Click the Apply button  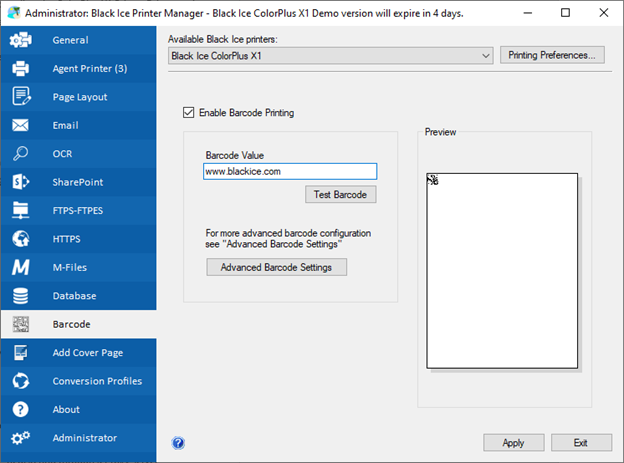click(513, 443)
